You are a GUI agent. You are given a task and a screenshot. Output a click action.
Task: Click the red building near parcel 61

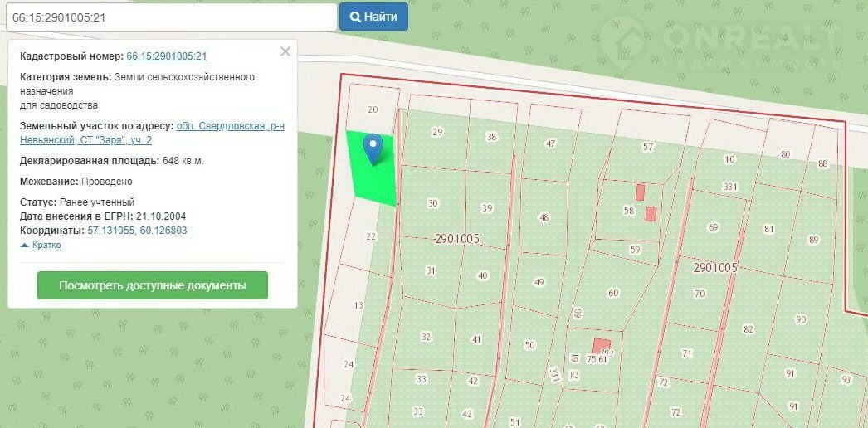coord(602,344)
